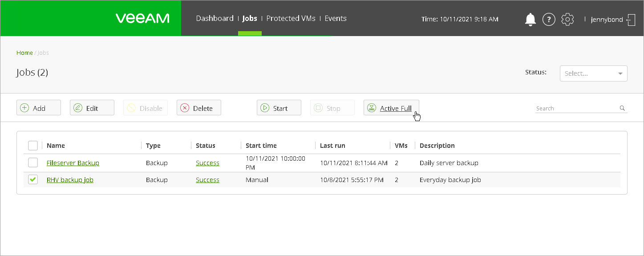
Task: Sort by the Type column header
Action: click(153, 146)
